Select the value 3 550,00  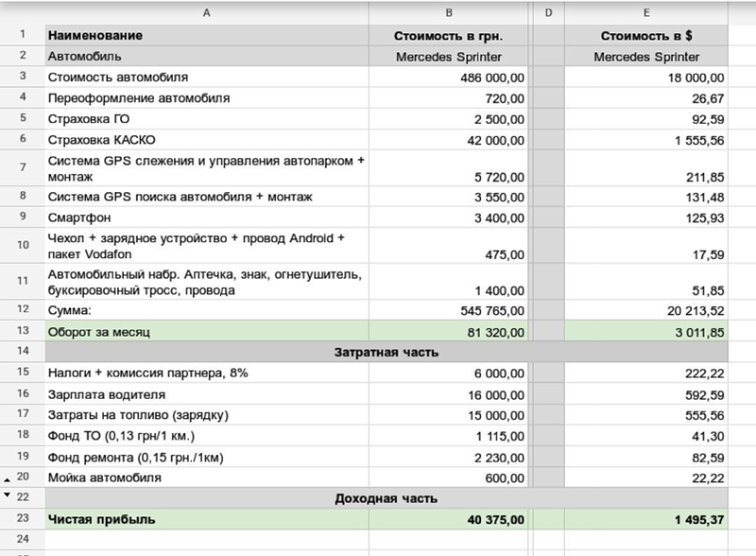(x=449, y=197)
